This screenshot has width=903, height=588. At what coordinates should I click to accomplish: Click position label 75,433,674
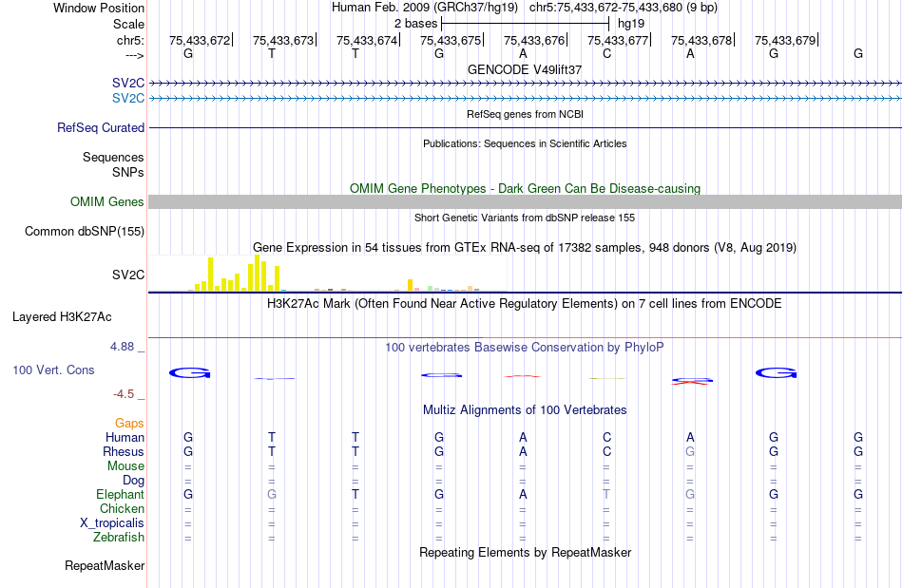(367, 40)
